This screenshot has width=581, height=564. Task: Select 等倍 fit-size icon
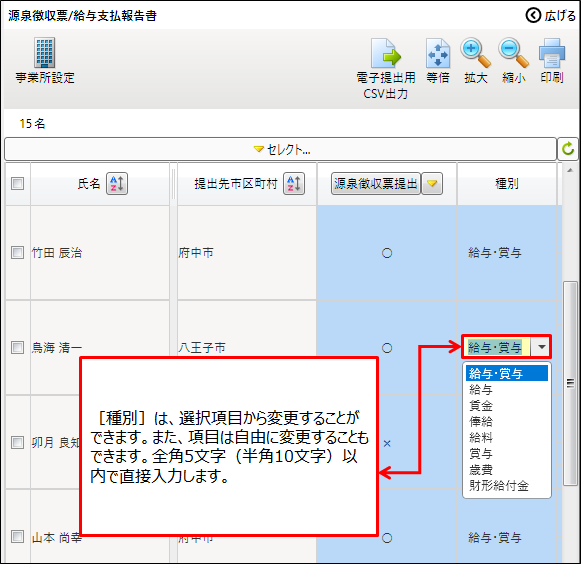tap(438, 53)
